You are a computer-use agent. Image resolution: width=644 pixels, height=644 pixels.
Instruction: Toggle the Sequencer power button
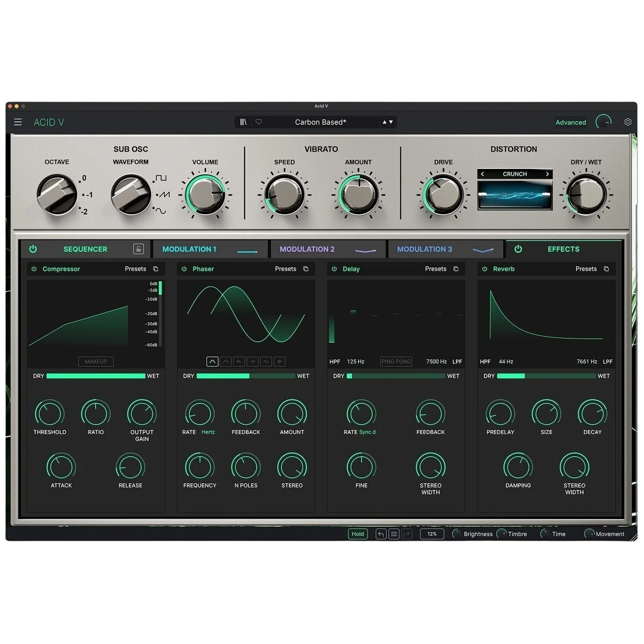pyautogui.click(x=33, y=249)
